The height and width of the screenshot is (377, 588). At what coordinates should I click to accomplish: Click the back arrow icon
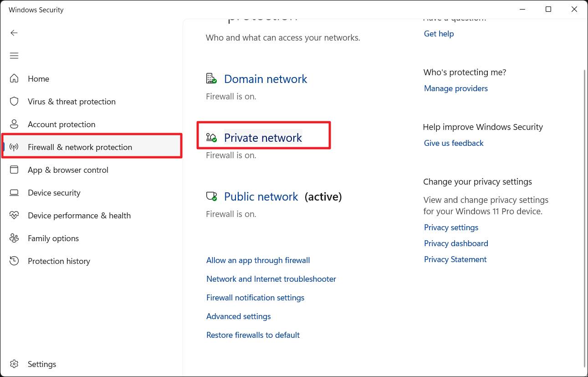(14, 33)
